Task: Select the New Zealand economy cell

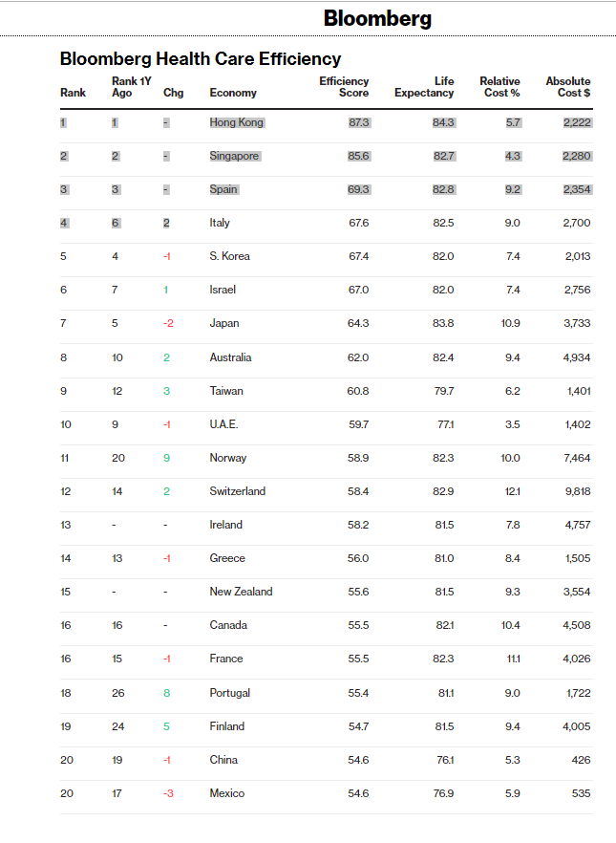Action: click(241, 592)
